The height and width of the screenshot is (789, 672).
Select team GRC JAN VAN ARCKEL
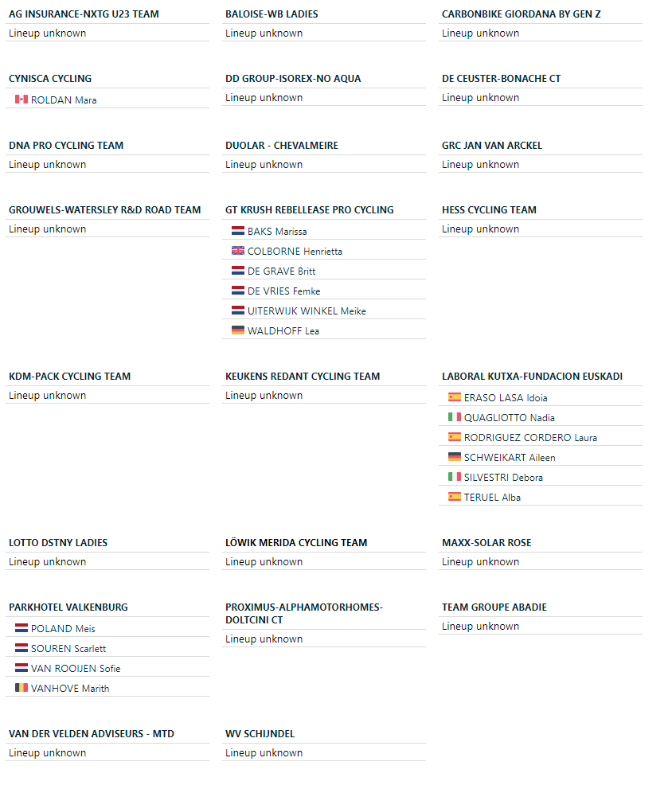coord(492,146)
